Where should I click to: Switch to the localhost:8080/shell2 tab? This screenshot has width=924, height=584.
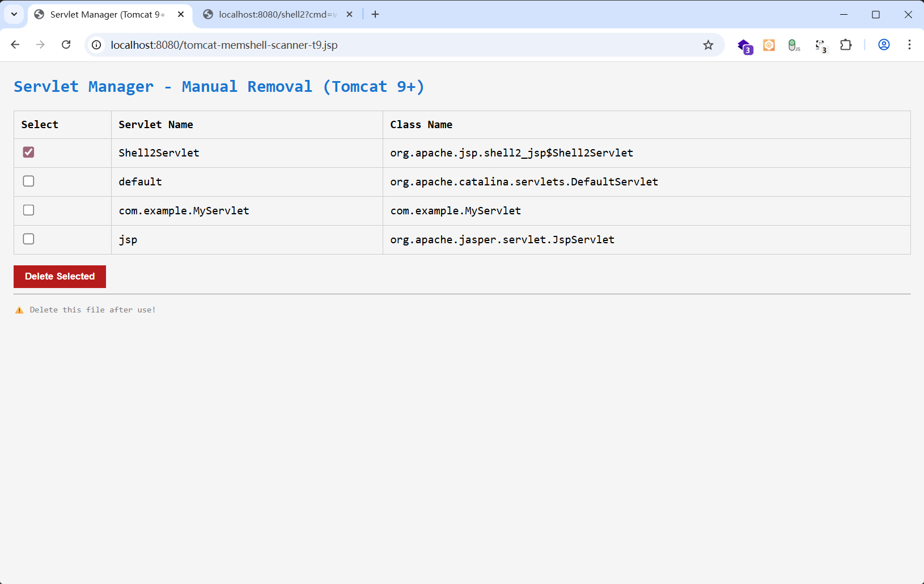(272, 15)
